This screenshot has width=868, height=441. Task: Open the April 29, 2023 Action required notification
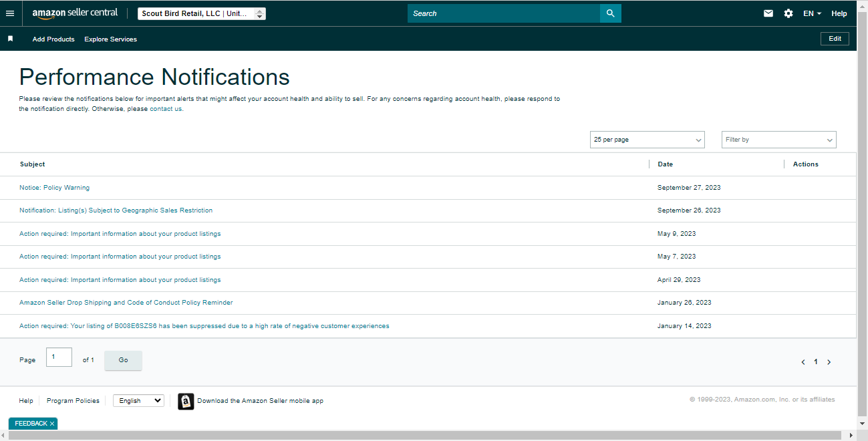coord(120,280)
